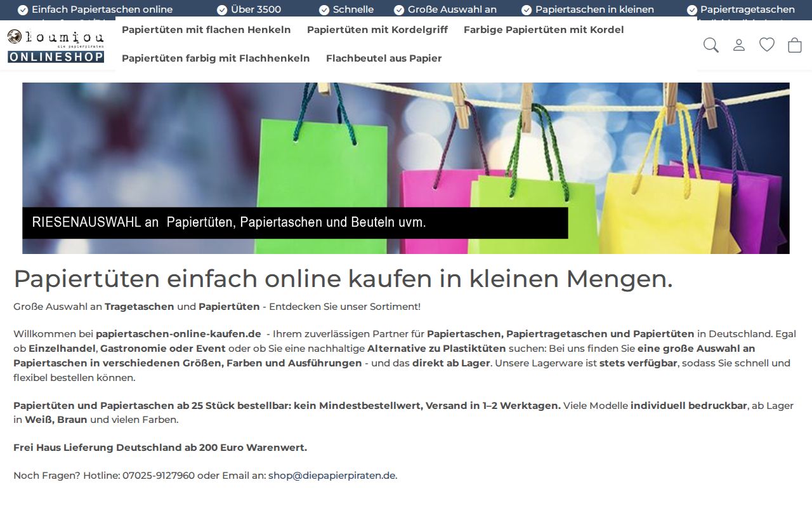Click 'Papiertragetaschen' top bar text
This screenshot has height=508, width=812.
(x=747, y=10)
